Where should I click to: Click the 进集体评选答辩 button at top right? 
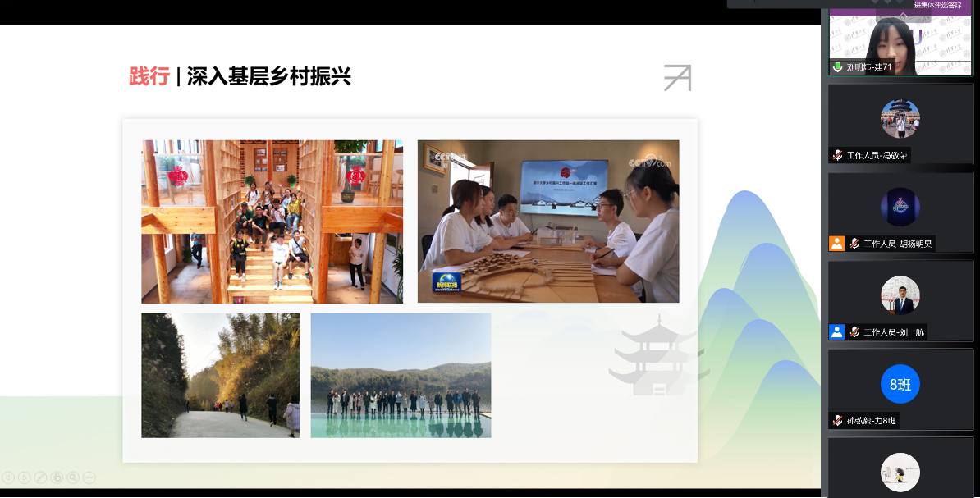tap(940, 6)
